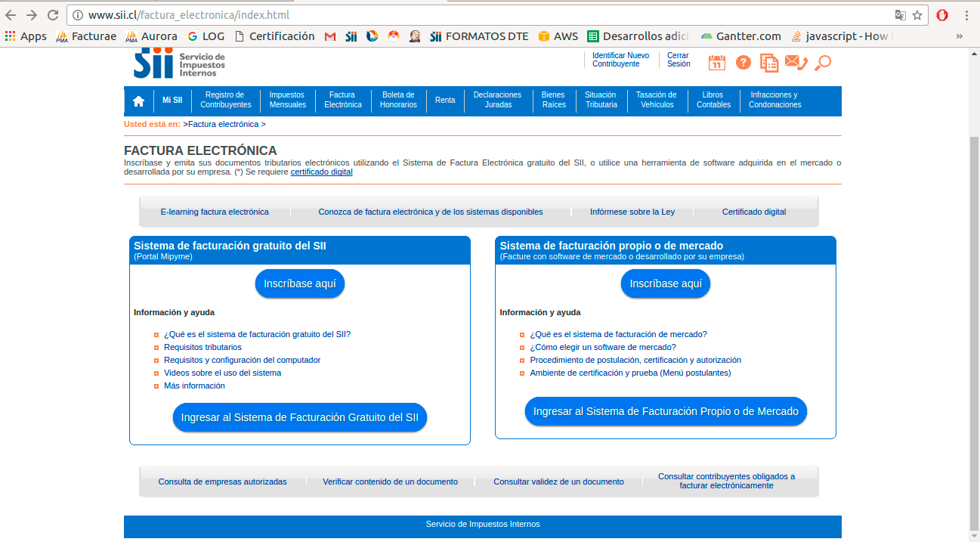The image size is (980, 542).
Task: Open the Gantter.com bookmark
Action: [740, 36]
